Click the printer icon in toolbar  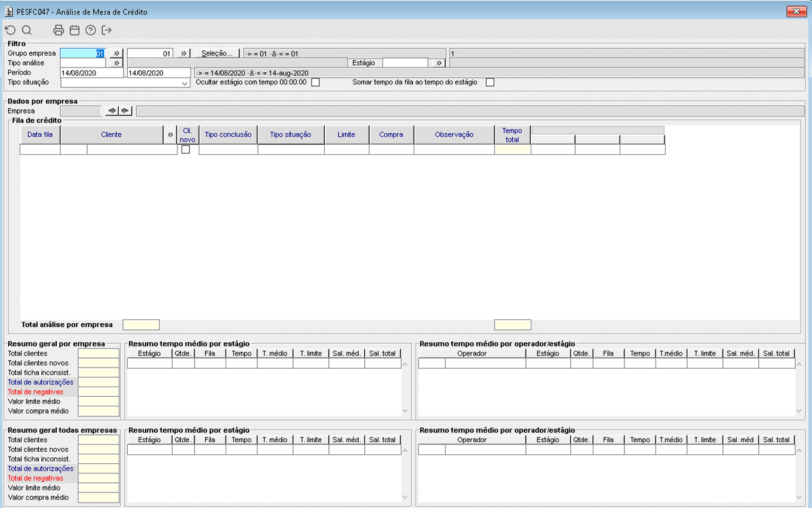click(58, 30)
